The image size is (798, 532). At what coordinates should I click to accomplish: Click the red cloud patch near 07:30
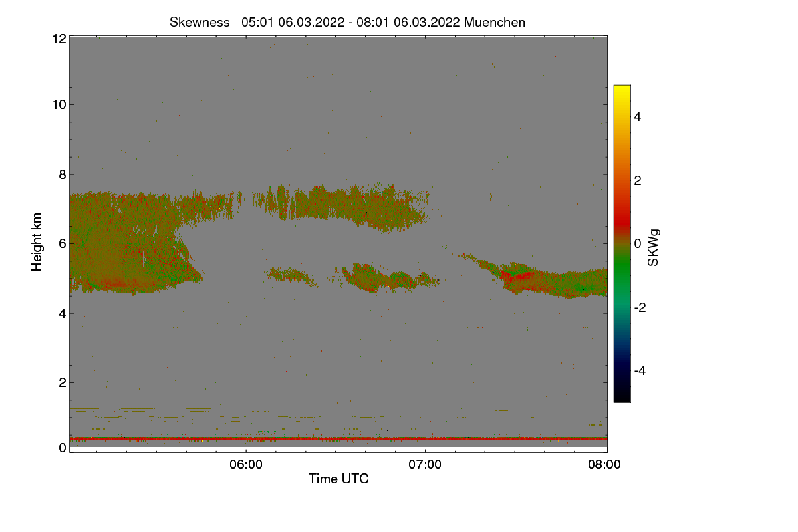pyautogui.click(x=519, y=278)
